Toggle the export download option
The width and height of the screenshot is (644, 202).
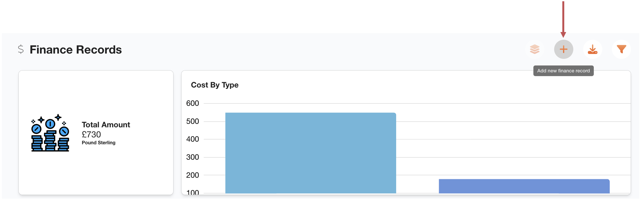592,49
